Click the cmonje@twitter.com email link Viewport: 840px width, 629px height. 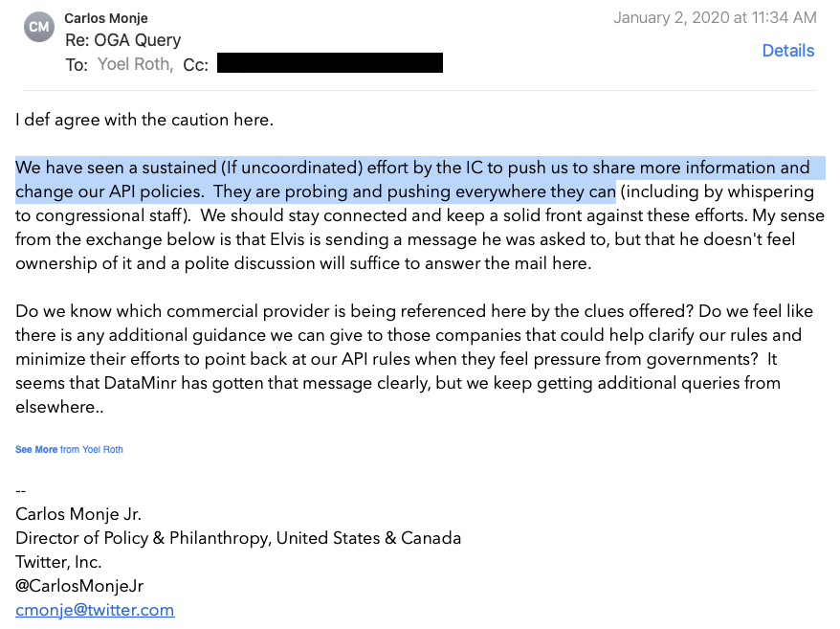click(x=95, y=610)
